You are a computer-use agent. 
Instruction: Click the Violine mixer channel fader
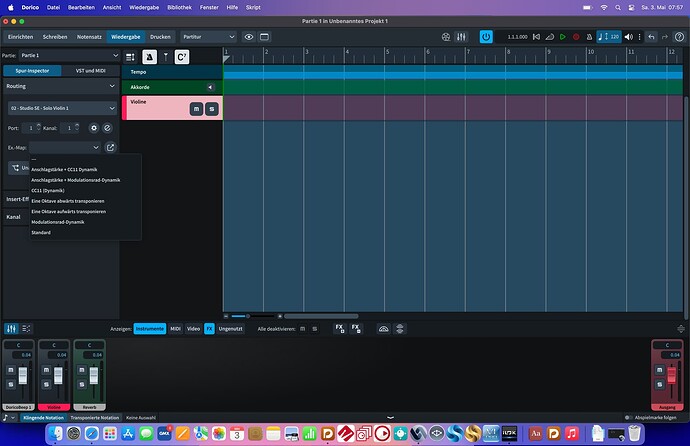coord(58,376)
